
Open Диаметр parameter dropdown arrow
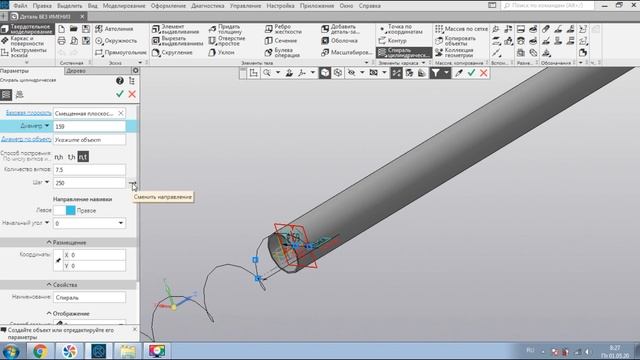click(47, 126)
